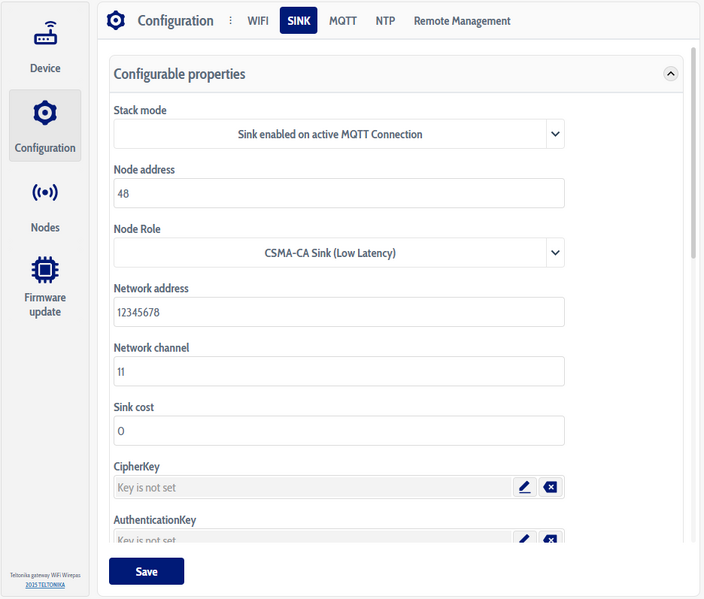This screenshot has height=599, width=704.
Task: Open the Node Role dropdown
Action: (555, 253)
